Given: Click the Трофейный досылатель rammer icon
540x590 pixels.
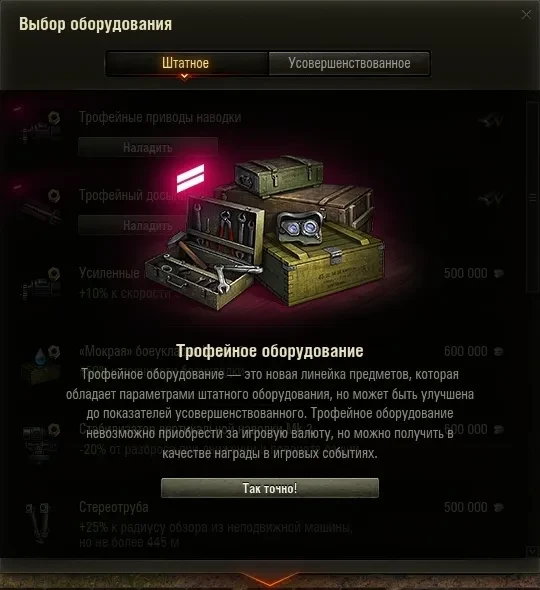Looking at the screenshot, I should [x=40, y=208].
